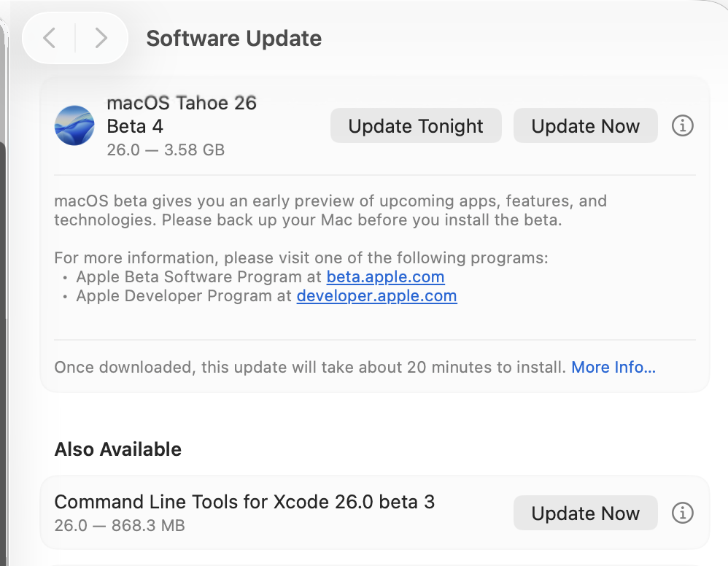Viewport: 728px width, 566px height.
Task: Click the More Info… link
Action: click(x=613, y=368)
